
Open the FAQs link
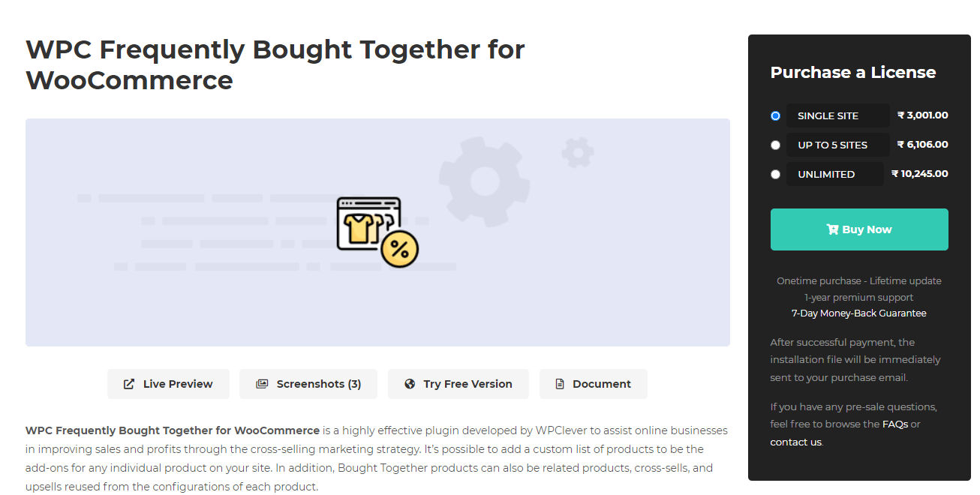tap(897, 423)
